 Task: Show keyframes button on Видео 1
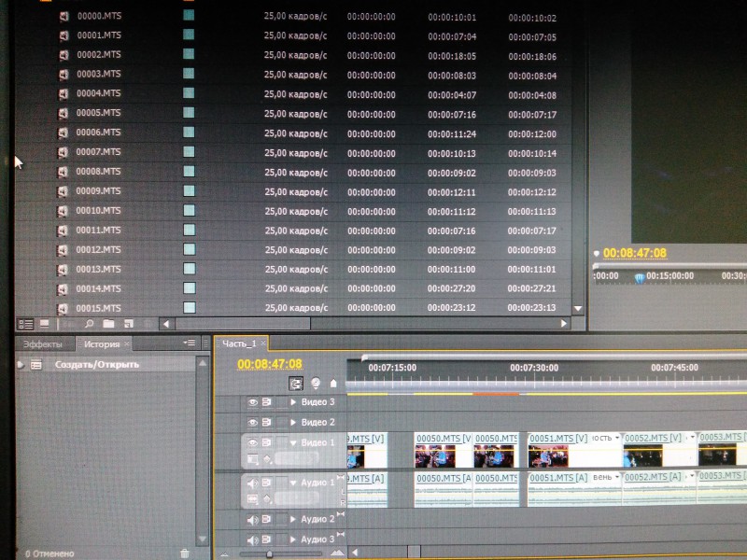[267, 459]
